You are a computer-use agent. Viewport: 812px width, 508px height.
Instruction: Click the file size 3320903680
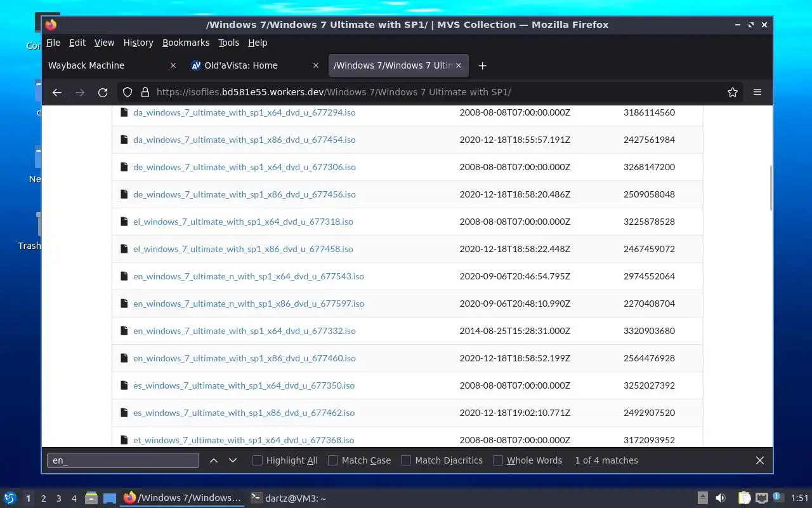click(649, 331)
